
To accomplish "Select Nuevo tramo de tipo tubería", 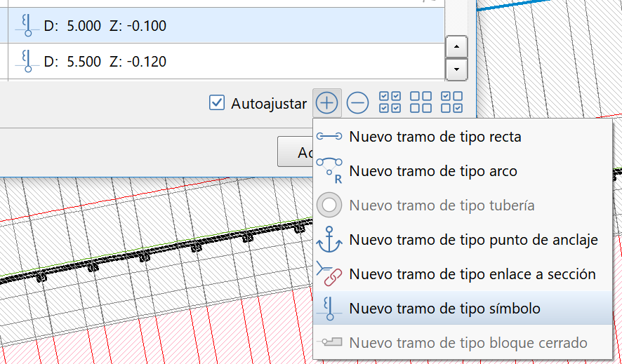I will [442, 205].
